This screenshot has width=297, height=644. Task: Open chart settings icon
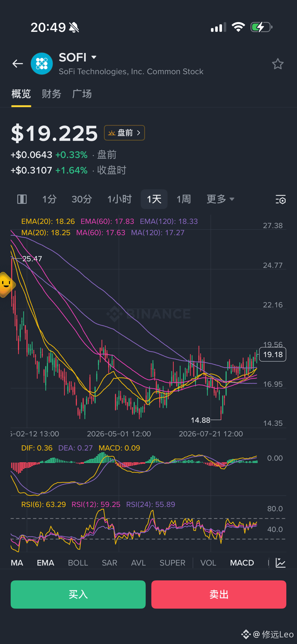point(281,200)
